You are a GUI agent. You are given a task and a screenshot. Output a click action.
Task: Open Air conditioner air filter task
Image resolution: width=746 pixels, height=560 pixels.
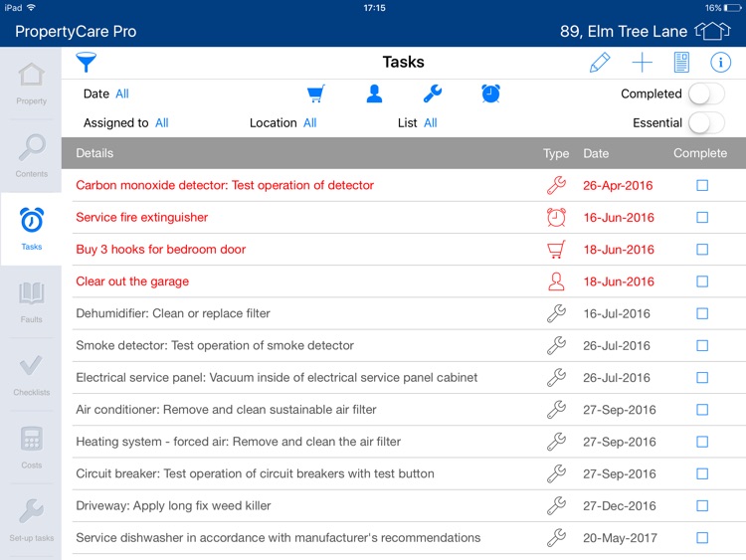coord(226,410)
